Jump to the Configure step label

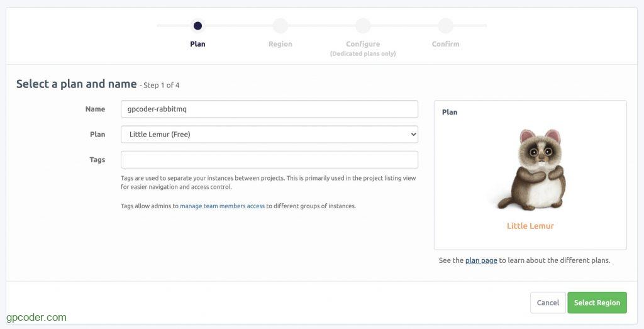[363, 44]
